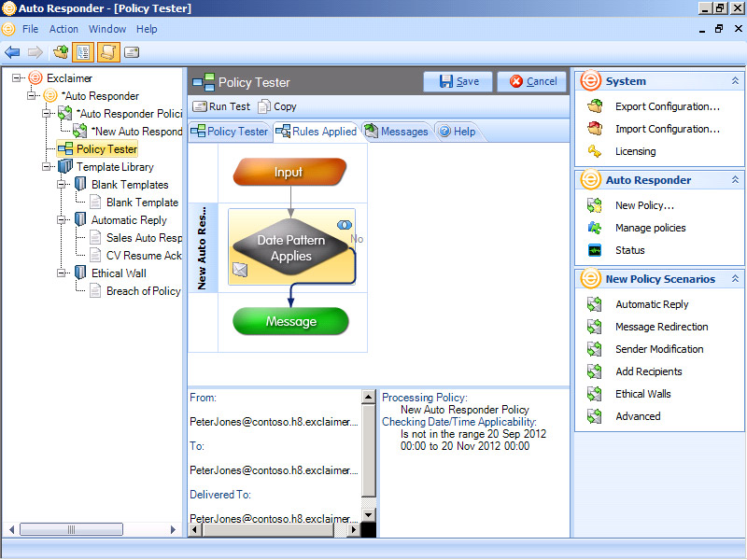This screenshot has width=747, height=560.
Task: Toggle the console tree toolbar button
Action: click(x=83, y=52)
